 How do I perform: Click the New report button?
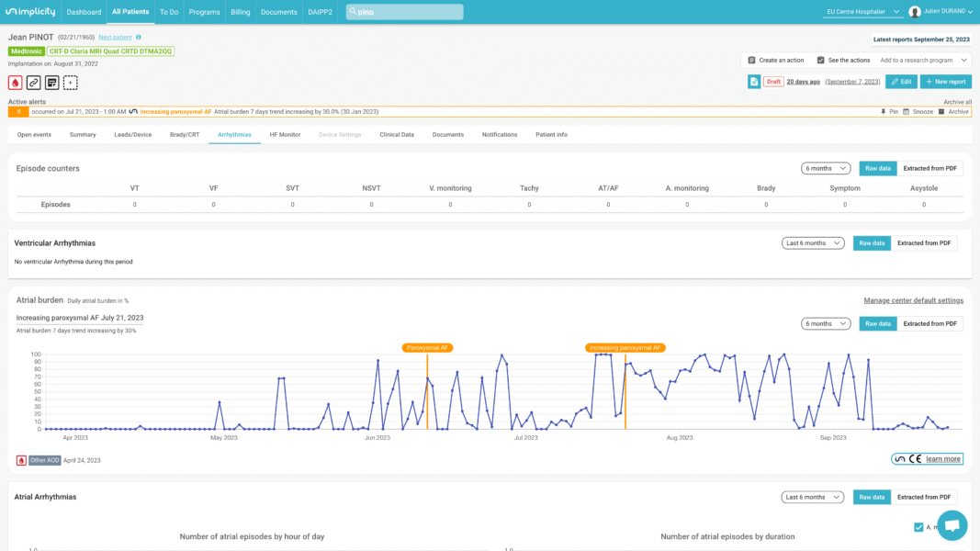pos(945,82)
